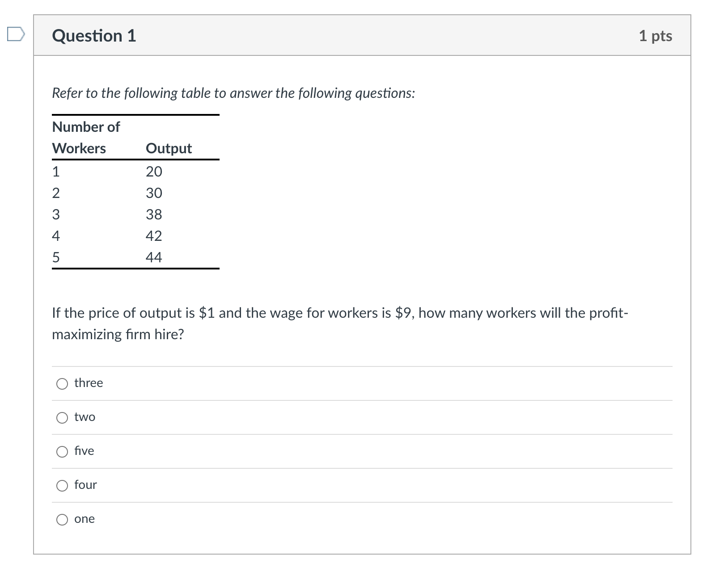Click the wage question prompt text
This screenshot has height=572, width=728.
pyautogui.click(x=340, y=323)
